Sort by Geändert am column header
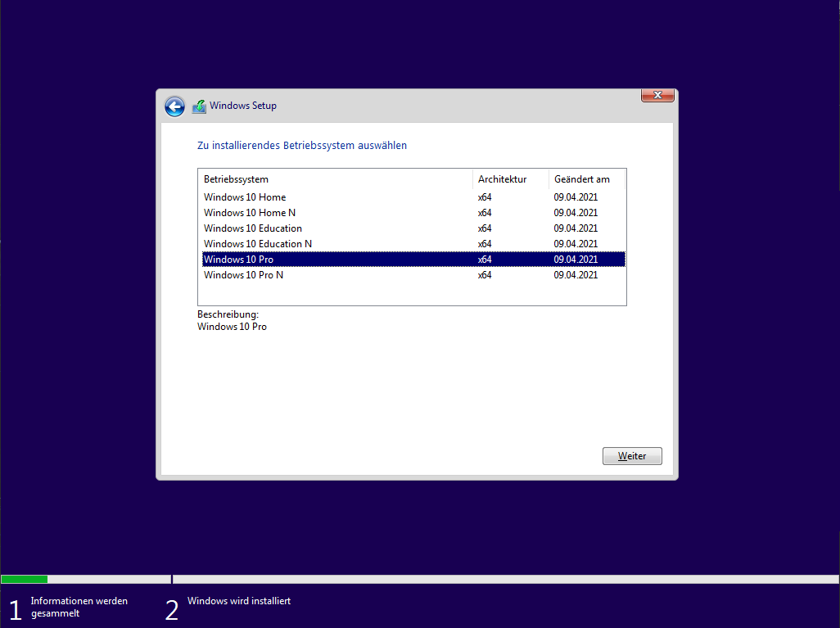 [x=586, y=179]
